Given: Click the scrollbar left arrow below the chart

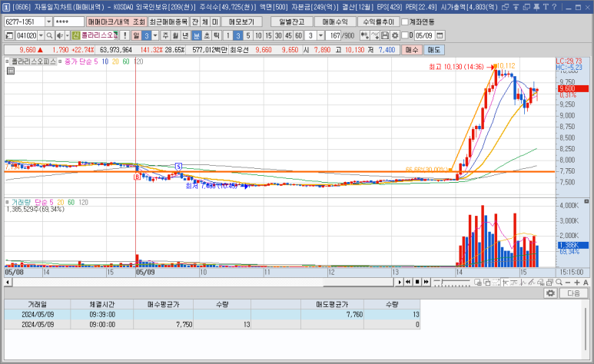Looking at the screenshot, I should click(8, 282).
